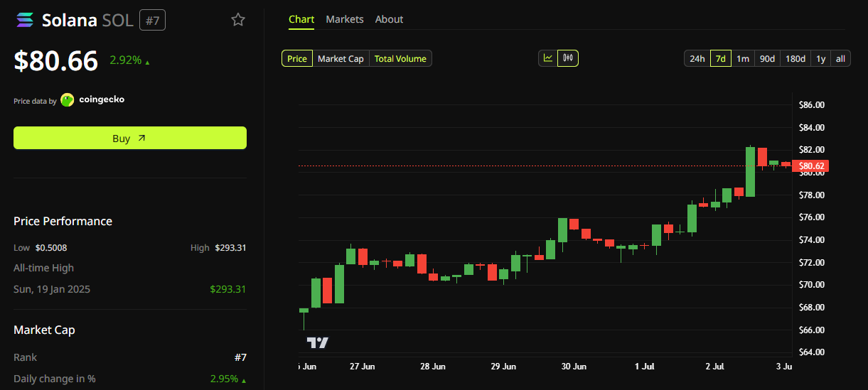868x390 pixels.
Task: Click the Price Performance heading
Action: click(63, 221)
